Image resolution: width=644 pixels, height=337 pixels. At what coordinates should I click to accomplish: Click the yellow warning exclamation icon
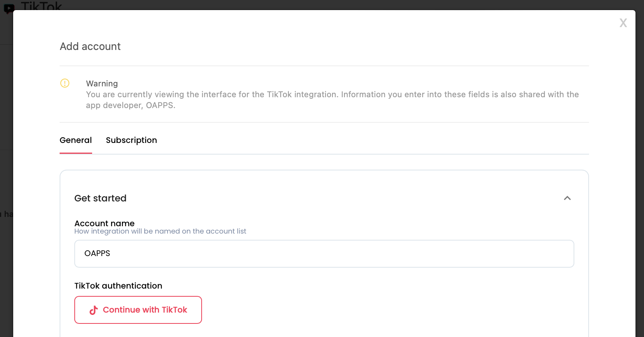tap(65, 83)
